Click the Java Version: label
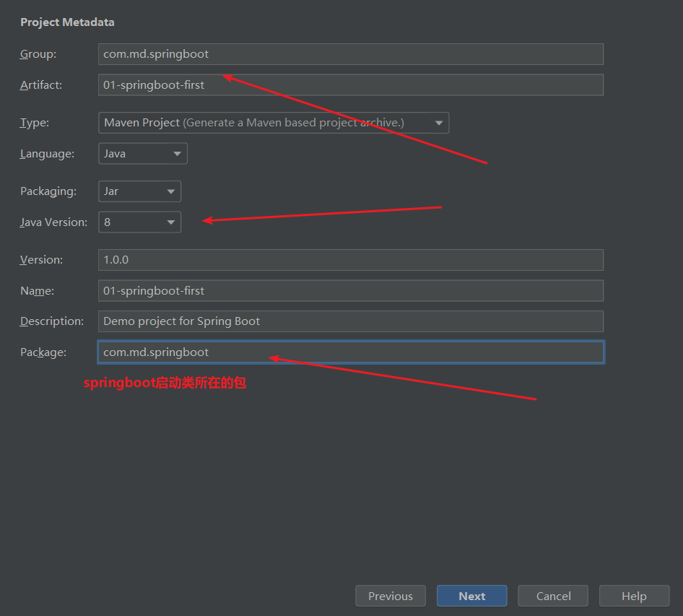The height and width of the screenshot is (616, 683). 53,222
